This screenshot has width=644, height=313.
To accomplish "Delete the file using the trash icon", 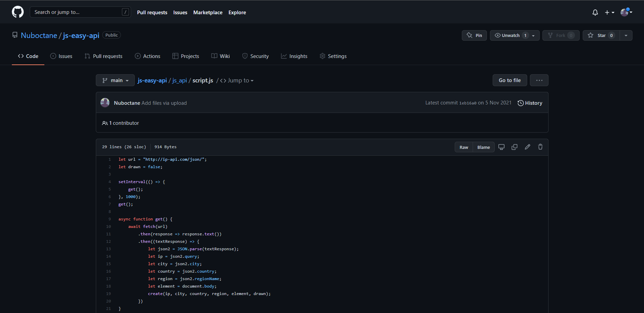I will click(x=540, y=147).
